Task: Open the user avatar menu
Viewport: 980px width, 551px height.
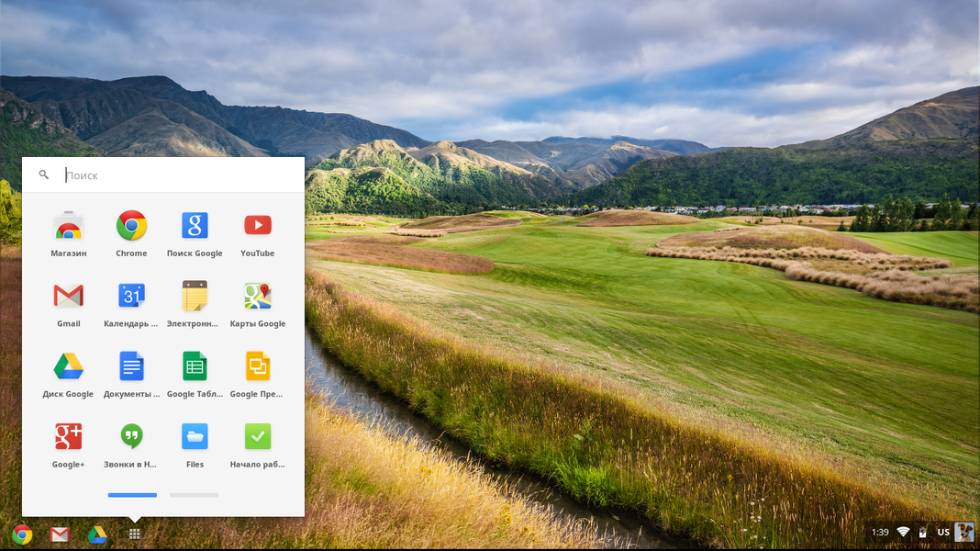Action: click(x=963, y=533)
